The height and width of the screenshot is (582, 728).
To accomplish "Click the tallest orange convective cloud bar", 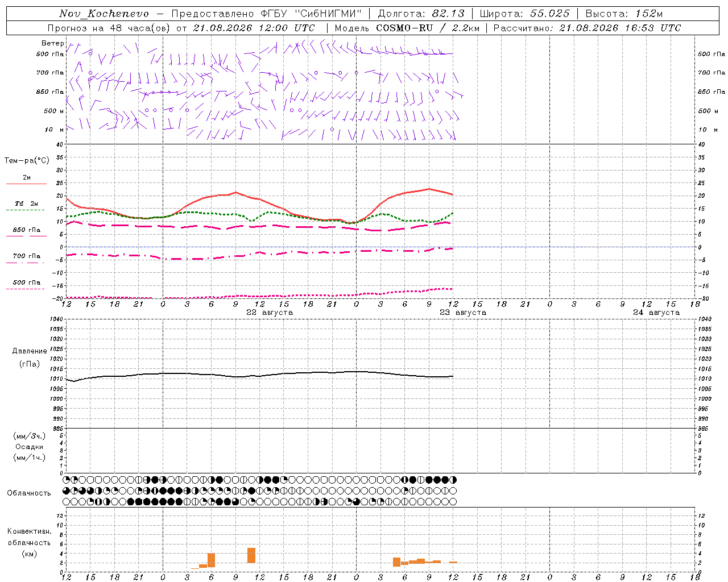I will coord(251,555).
